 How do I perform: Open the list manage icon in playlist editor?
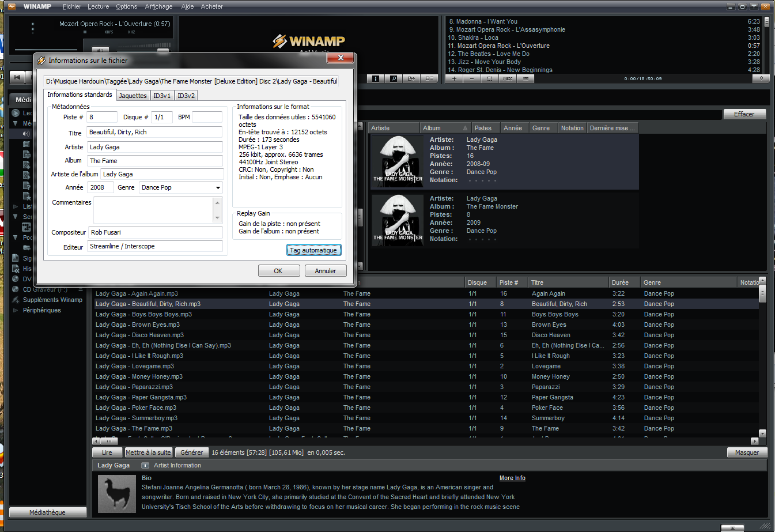point(526,78)
